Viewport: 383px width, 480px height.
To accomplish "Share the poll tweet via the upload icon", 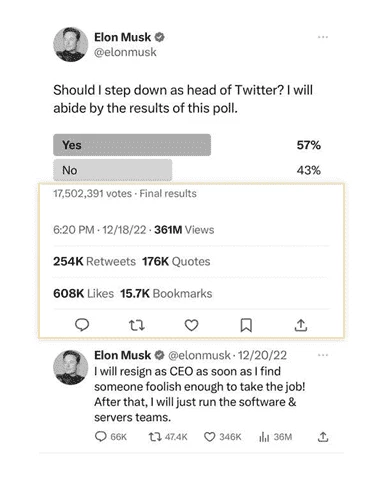I will pyautogui.click(x=301, y=325).
